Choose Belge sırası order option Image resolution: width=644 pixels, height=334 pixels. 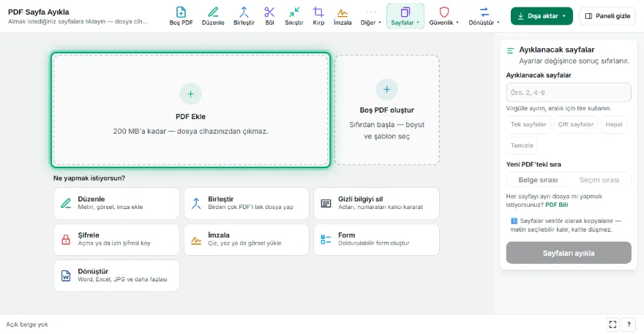pyautogui.click(x=538, y=180)
